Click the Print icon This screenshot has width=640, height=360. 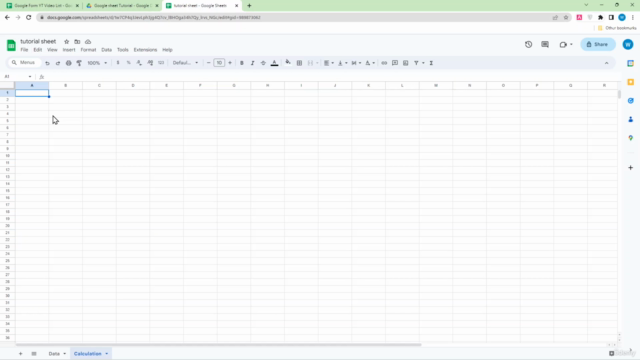pos(69,63)
